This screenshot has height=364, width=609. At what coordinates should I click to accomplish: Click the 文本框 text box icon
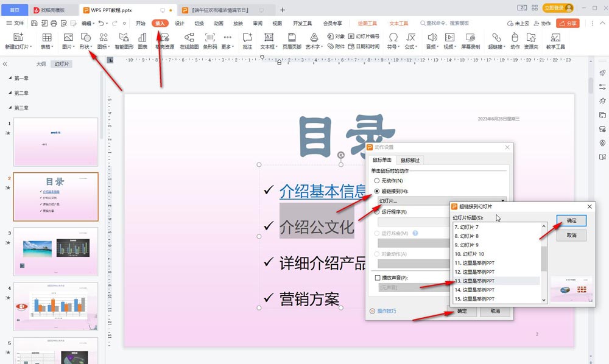pyautogui.click(x=269, y=37)
